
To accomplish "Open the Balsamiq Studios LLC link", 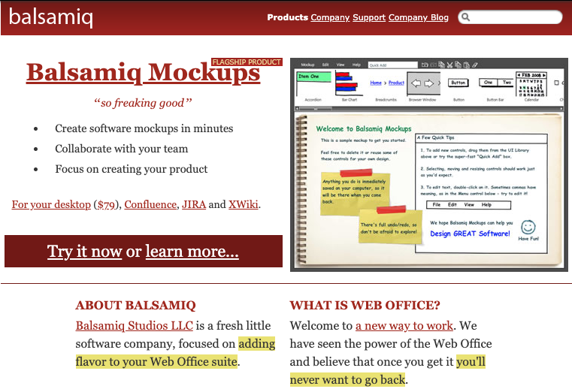I will coord(135,325).
